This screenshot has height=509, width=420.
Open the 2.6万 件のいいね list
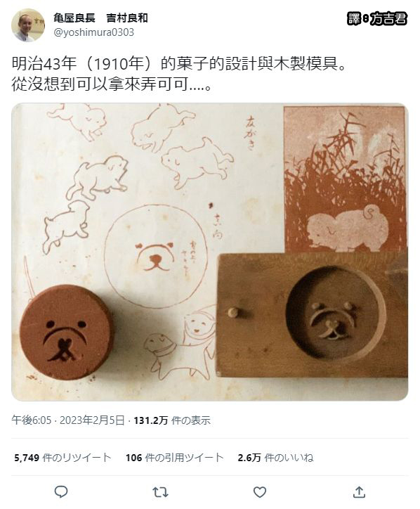click(275, 458)
